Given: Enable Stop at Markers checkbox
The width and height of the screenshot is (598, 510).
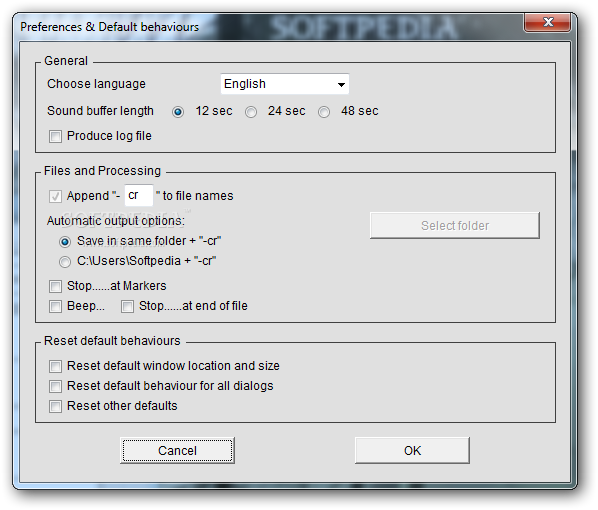Looking at the screenshot, I should 55,286.
